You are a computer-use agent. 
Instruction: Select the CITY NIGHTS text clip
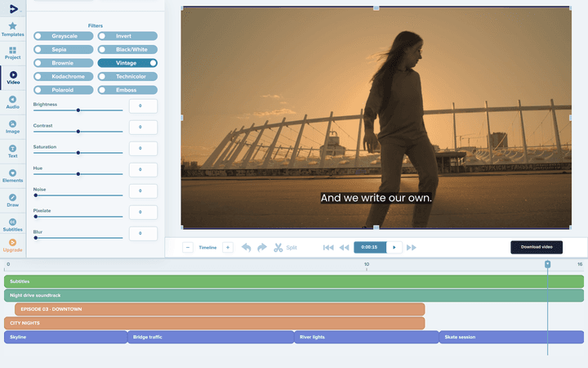215,323
